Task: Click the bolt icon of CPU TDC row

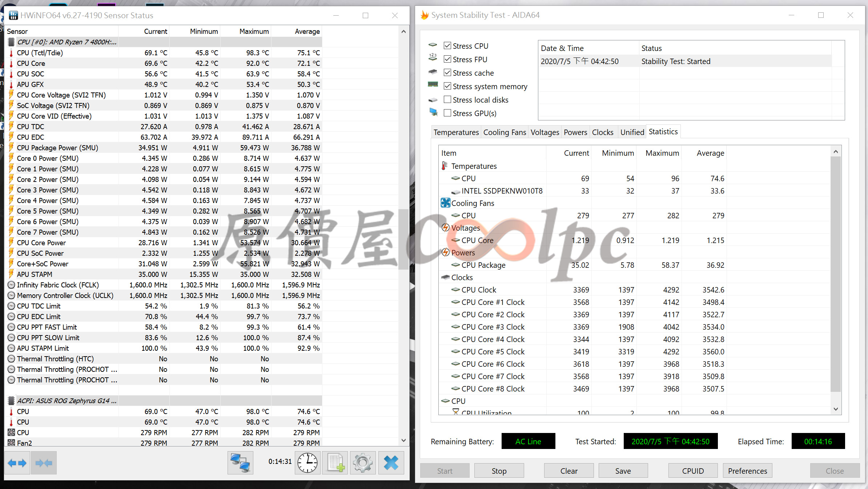Action: click(11, 127)
